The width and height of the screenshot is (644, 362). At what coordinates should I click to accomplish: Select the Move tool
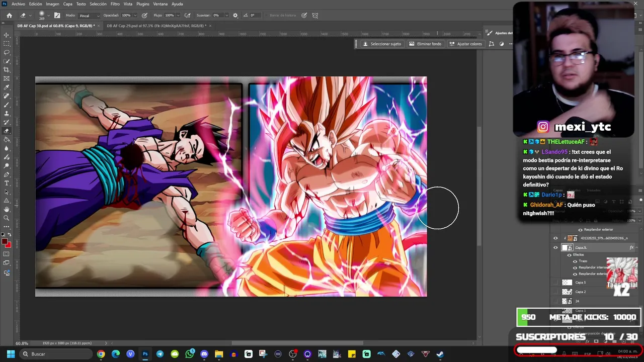[7, 35]
